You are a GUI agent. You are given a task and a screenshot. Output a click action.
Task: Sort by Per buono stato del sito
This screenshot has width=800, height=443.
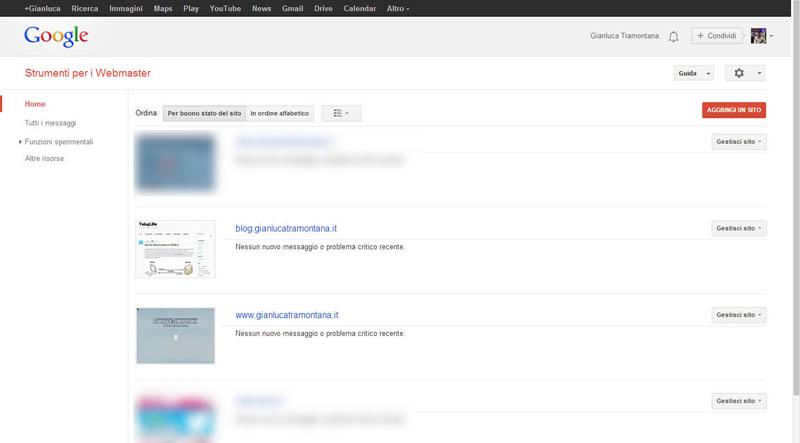click(204, 113)
